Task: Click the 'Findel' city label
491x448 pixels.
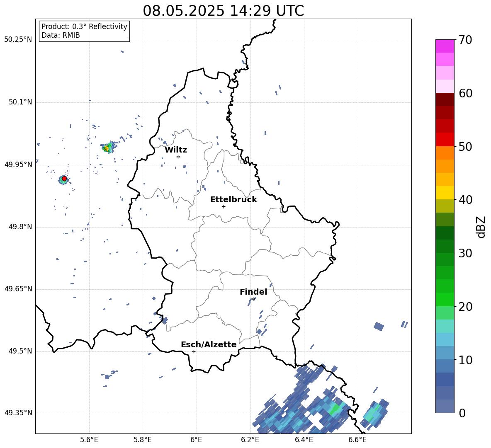Action: pyautogui.click(x=253, y=292)
